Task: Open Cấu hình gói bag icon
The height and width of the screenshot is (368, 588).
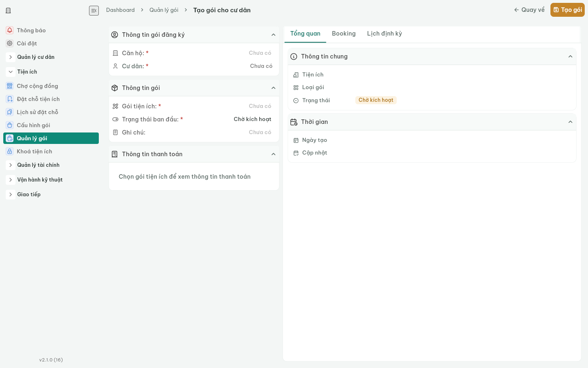Action: (x=10, y=125)
